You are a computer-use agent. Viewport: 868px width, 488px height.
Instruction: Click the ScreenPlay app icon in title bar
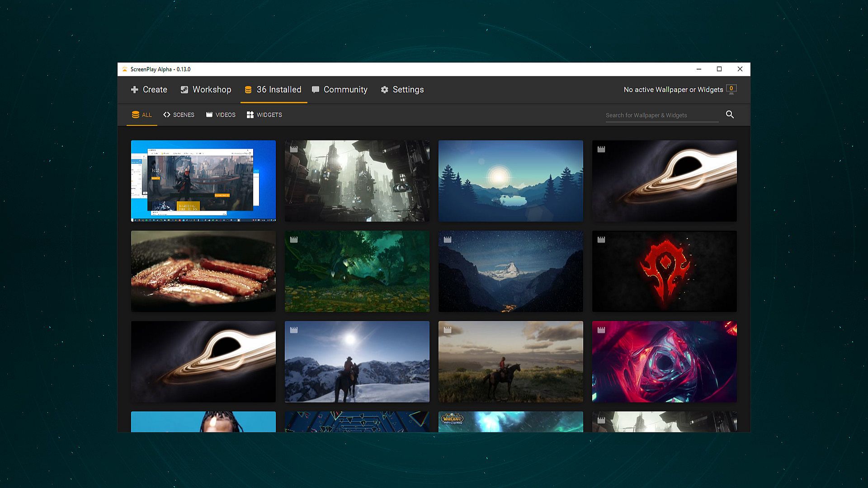point(125,69)
